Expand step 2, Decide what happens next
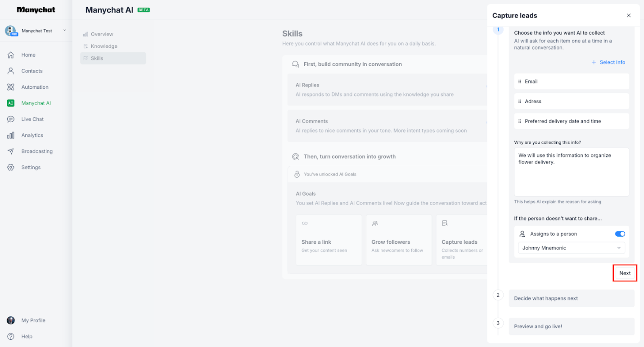Image resolution: width=644 pixels, height=347 pixels. click(571, 298)
